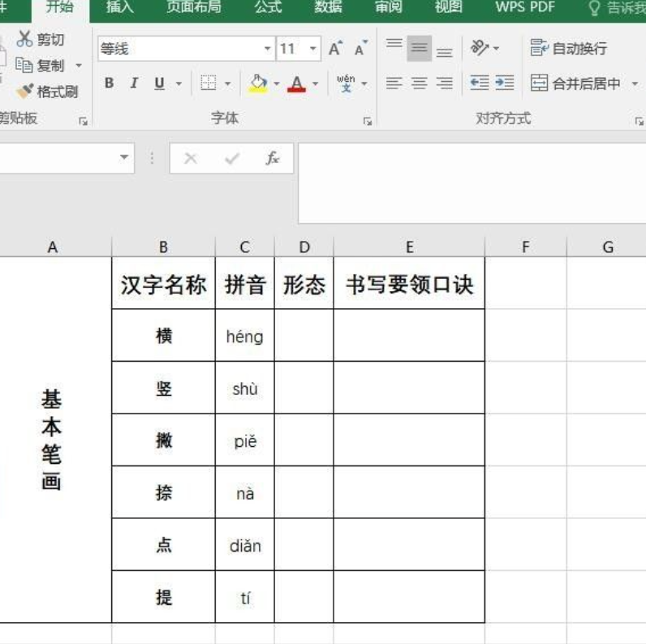
Task: Open the Merge & Center (合并后居中) dropdown arrow
Action: click(x=635, y=83)
